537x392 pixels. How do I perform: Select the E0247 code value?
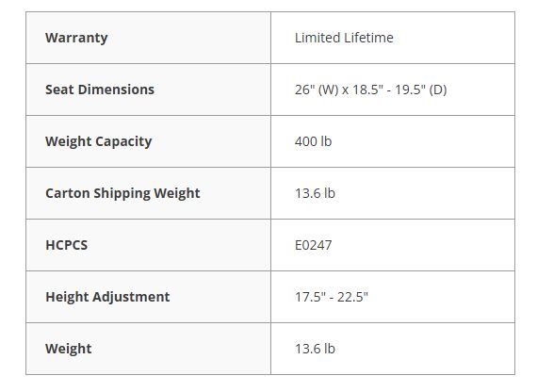click(x=313, y=245)
